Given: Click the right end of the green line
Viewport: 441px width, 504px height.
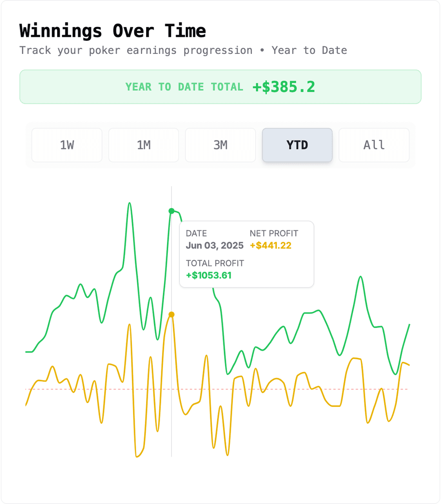Looking at the screenshot, I should pos(409,325).
